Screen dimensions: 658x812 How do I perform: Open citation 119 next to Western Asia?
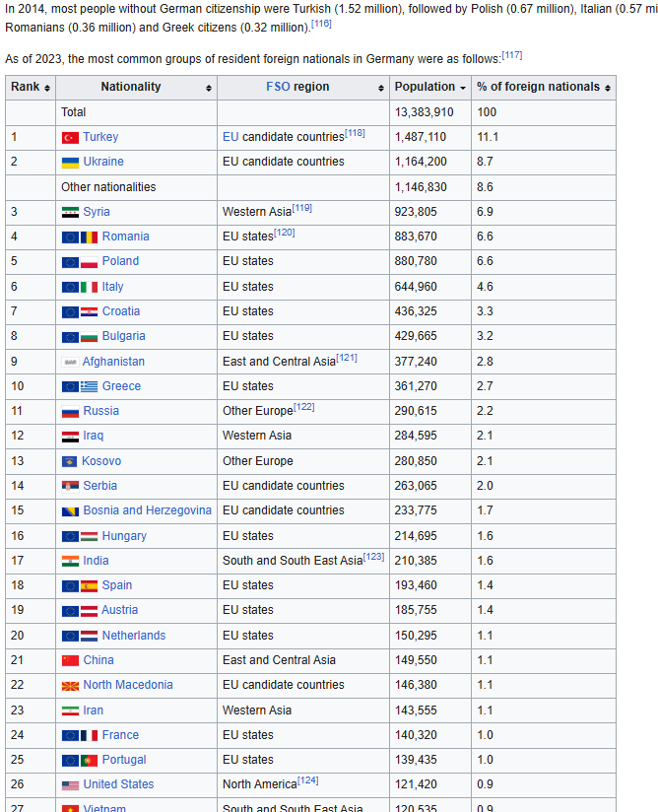[301, 208]
